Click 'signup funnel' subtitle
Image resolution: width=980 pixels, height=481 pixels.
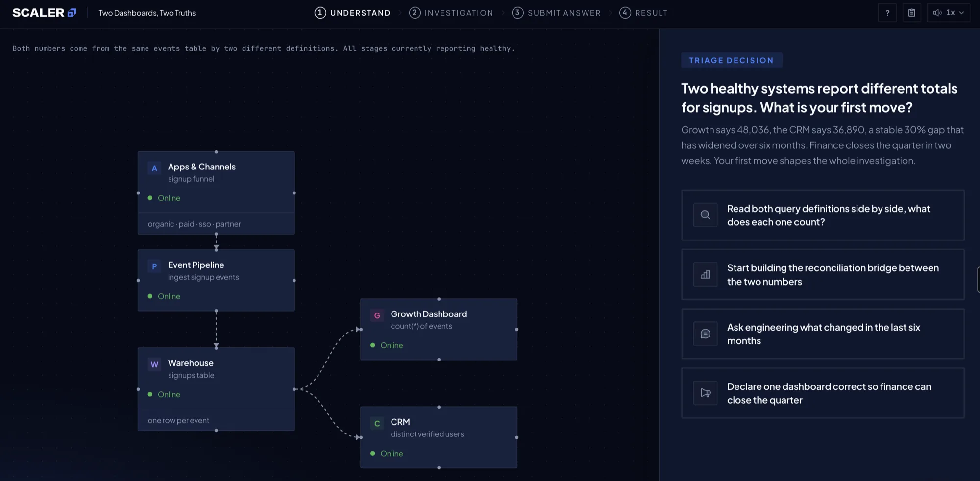coord(191,179)
